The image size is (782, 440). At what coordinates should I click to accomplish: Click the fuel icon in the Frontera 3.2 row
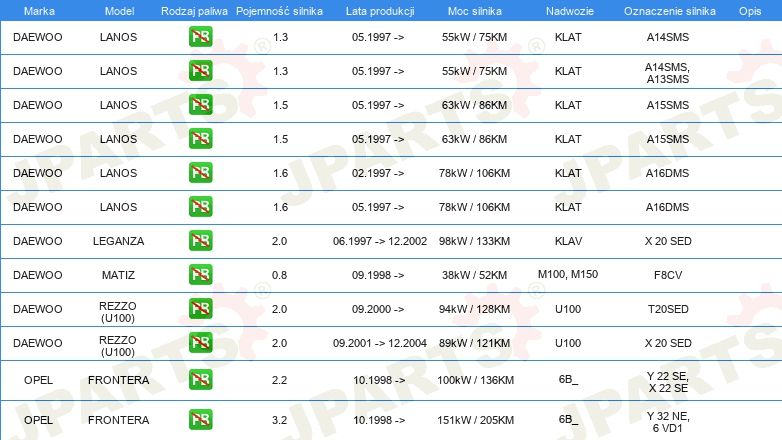point(200,420)
